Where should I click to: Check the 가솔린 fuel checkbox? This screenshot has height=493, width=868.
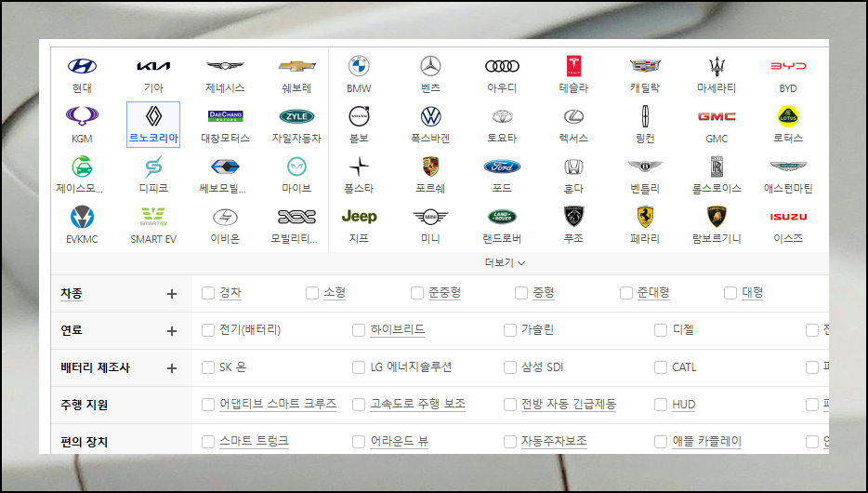pos(510,330)
